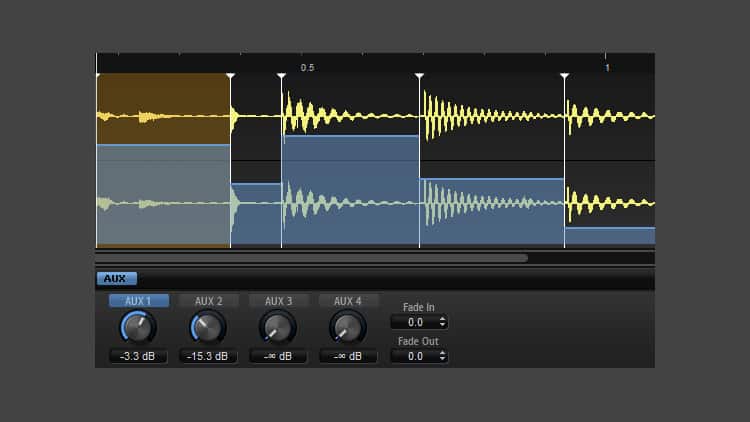Click the AUX 2 level knob
750x422 pixels.
[x=208, y=328]
